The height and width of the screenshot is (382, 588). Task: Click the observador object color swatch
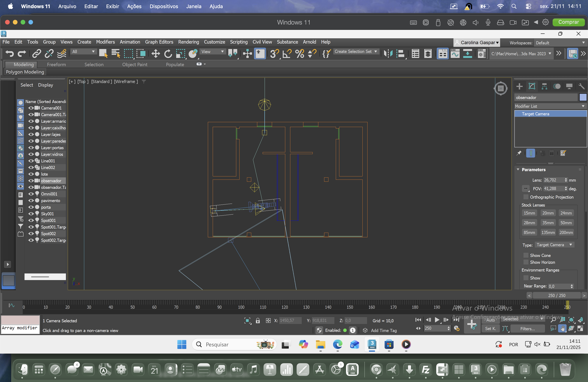[x=583, y=97]
